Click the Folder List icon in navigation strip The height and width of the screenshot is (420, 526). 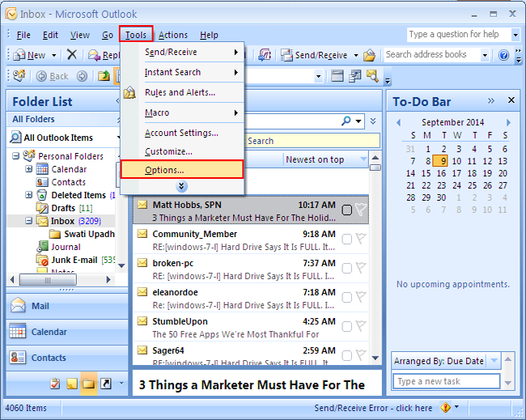tap(88, 384)
